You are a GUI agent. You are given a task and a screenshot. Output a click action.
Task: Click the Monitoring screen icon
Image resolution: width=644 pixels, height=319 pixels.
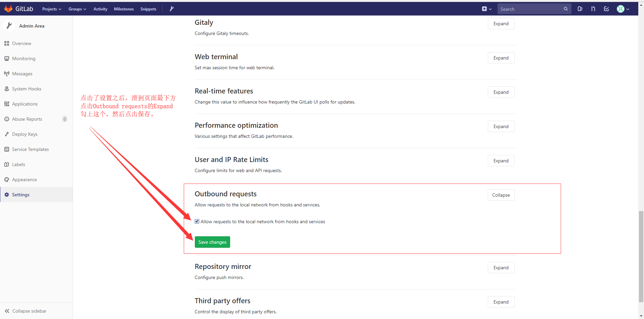[x=7, y=58]
